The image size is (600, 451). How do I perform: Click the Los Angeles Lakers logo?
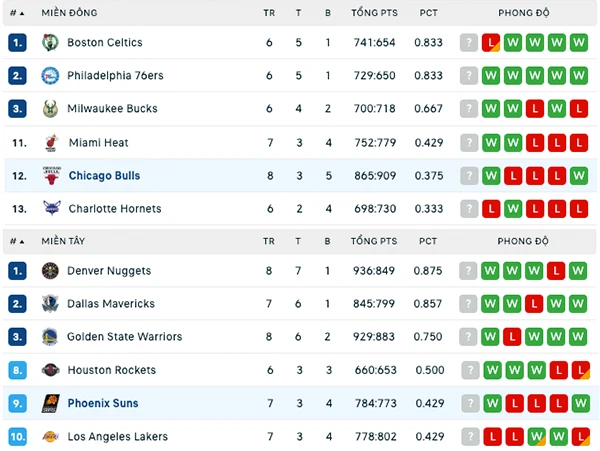point(51,436)
